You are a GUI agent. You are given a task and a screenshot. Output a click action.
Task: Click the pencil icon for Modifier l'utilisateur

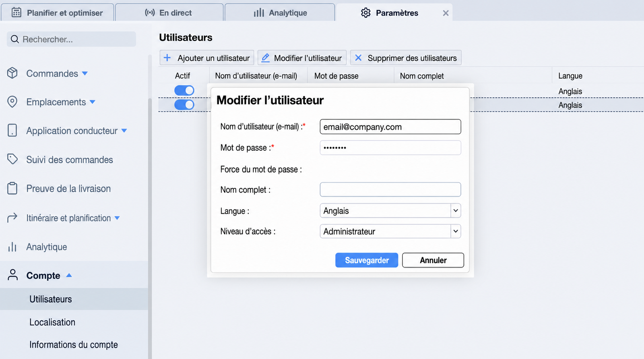click(x=265, y=58)
